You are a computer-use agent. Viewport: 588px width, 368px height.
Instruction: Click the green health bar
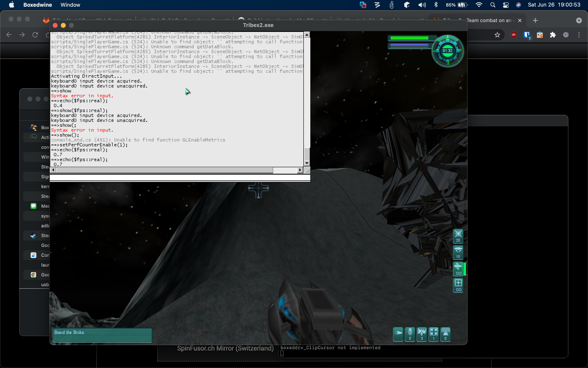click(409, 38)
